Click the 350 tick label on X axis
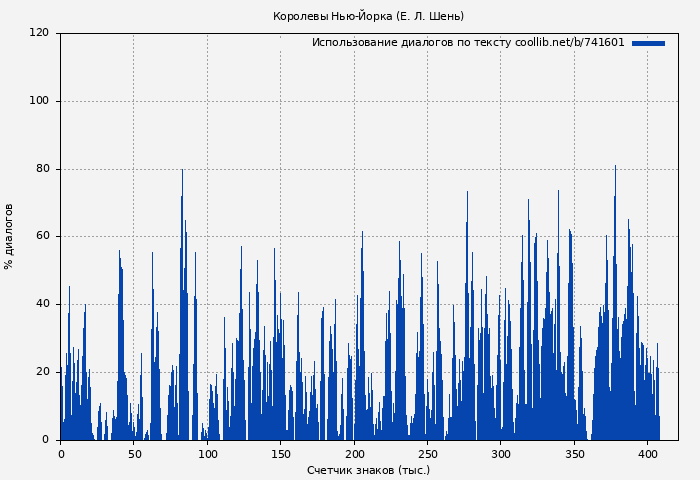 (574, 454)
